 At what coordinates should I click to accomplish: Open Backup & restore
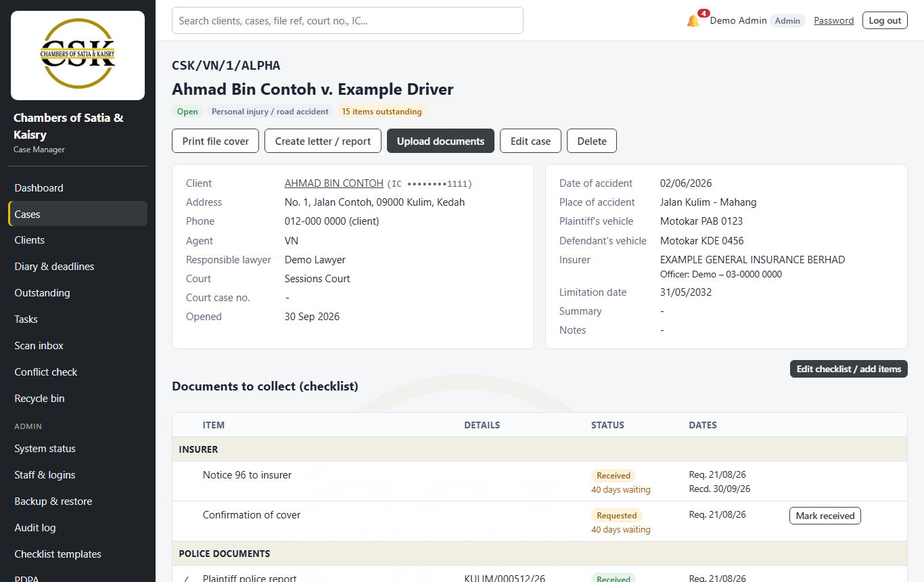point(78,501)
